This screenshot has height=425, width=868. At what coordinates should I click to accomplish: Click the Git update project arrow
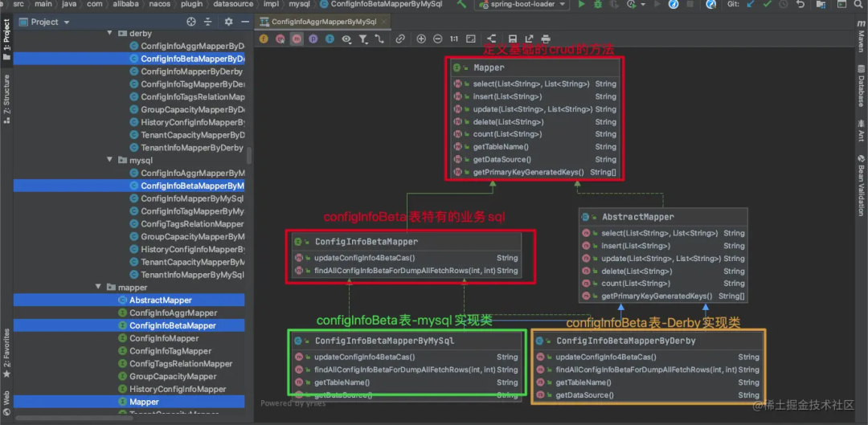[751, 5]
